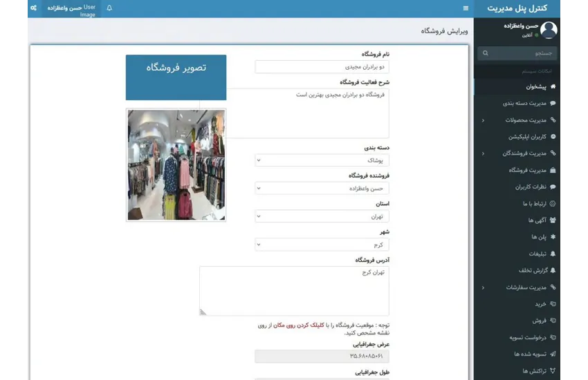
Task: Click the home icon next to پیشخوان
Action: click(x=553, y=86)
